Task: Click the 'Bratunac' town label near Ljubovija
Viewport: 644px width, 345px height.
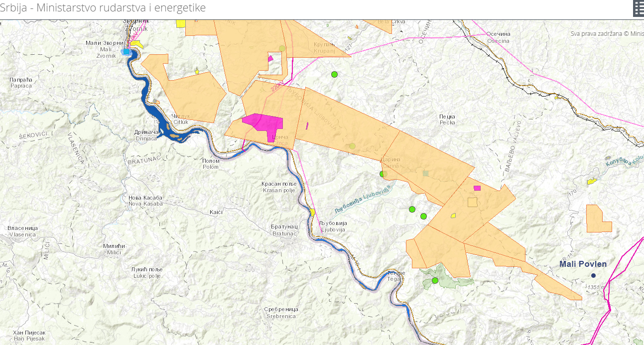Action: [x=284, y=230]
